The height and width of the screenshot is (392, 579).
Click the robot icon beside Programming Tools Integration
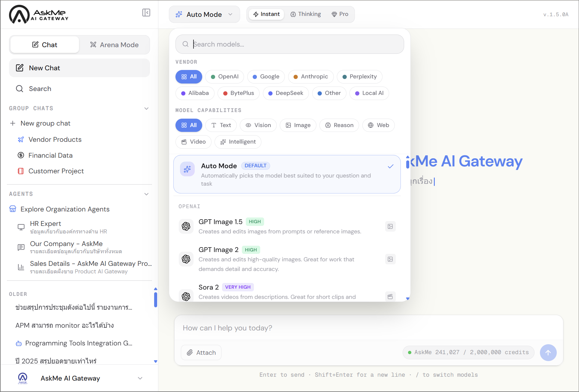19,343
